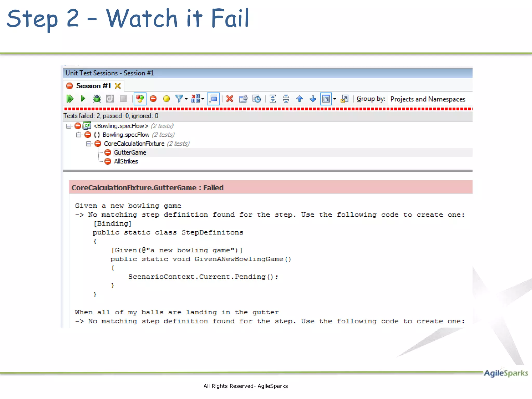Click the greyed rerun tests icon
The width and height of the screenshot is (532, 399).
pos(110,99)
